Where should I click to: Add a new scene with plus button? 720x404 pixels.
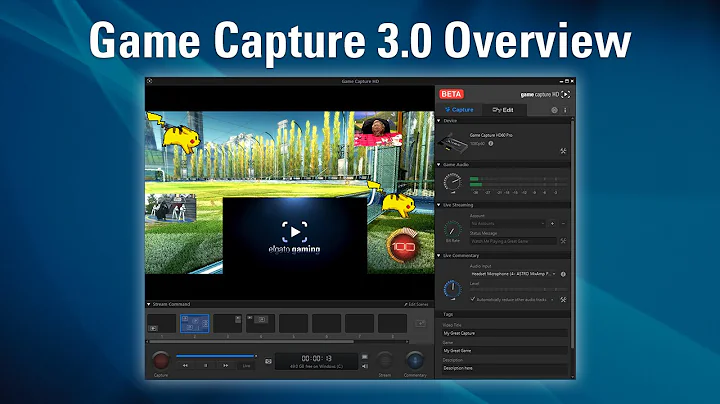click(x=420, y=324)
